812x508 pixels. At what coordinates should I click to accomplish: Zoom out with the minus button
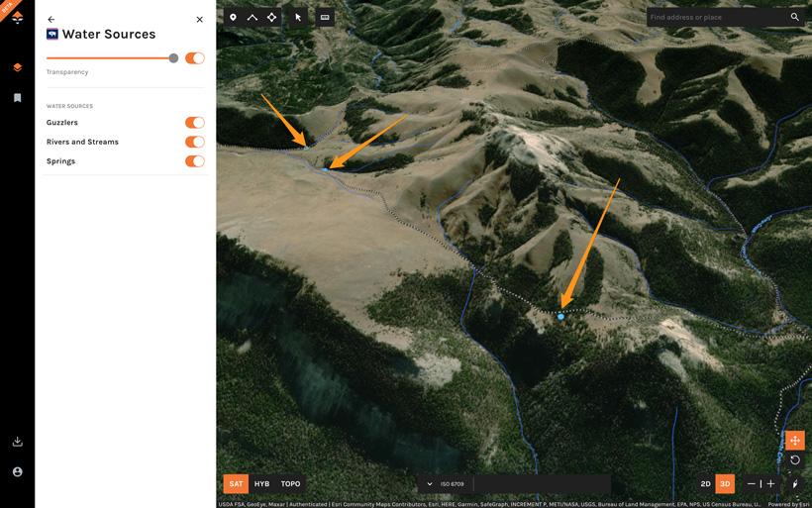point(752,483)
